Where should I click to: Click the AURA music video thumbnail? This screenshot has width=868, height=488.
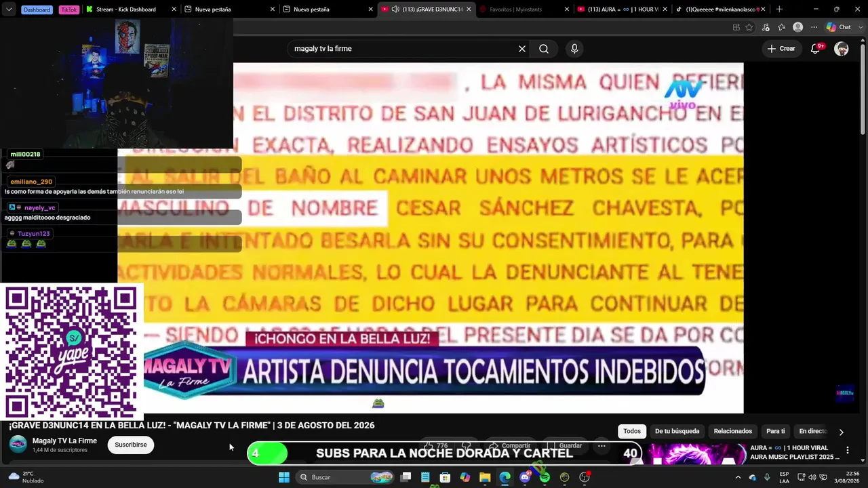point(696,454)
